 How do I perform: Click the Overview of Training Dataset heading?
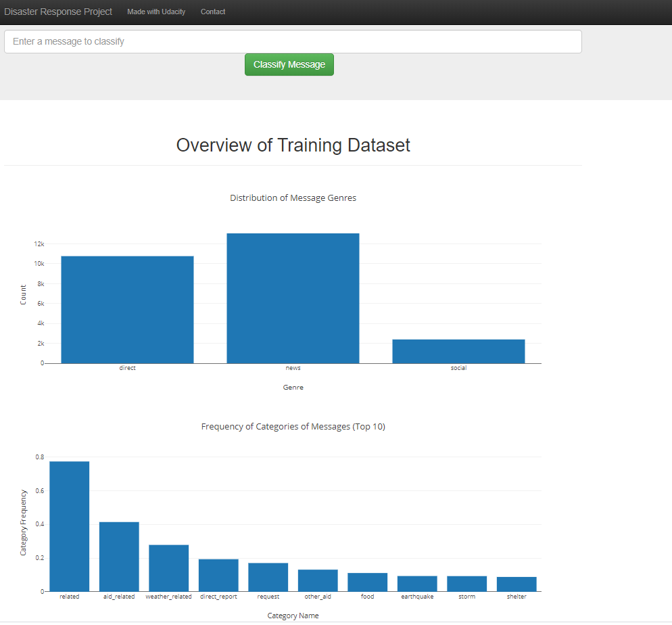tap(293, 145)
